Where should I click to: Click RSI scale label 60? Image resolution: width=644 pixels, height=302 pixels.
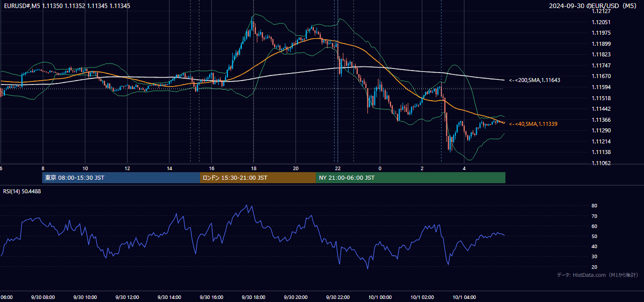point(594,226)
